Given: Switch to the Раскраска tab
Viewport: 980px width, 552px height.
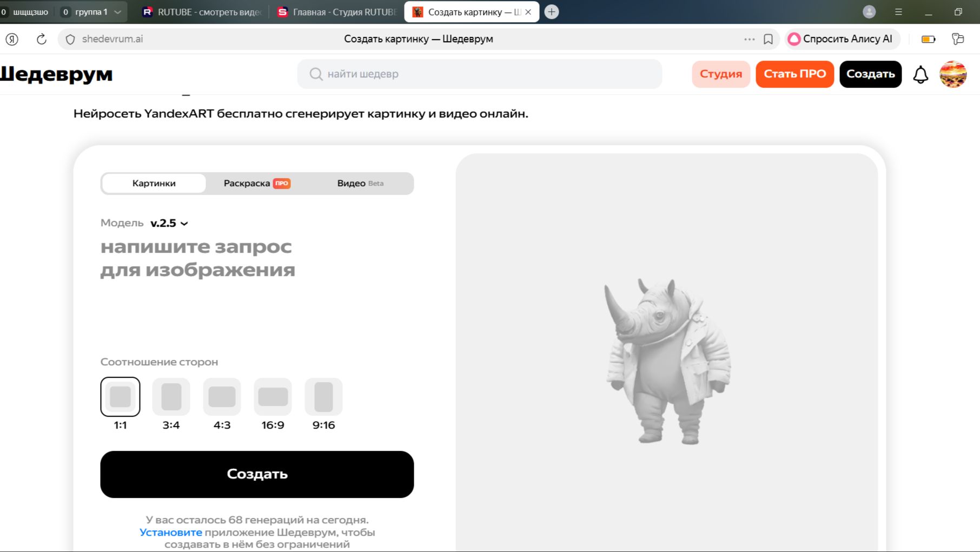Looking at the screenshot, I should point(257,183).
